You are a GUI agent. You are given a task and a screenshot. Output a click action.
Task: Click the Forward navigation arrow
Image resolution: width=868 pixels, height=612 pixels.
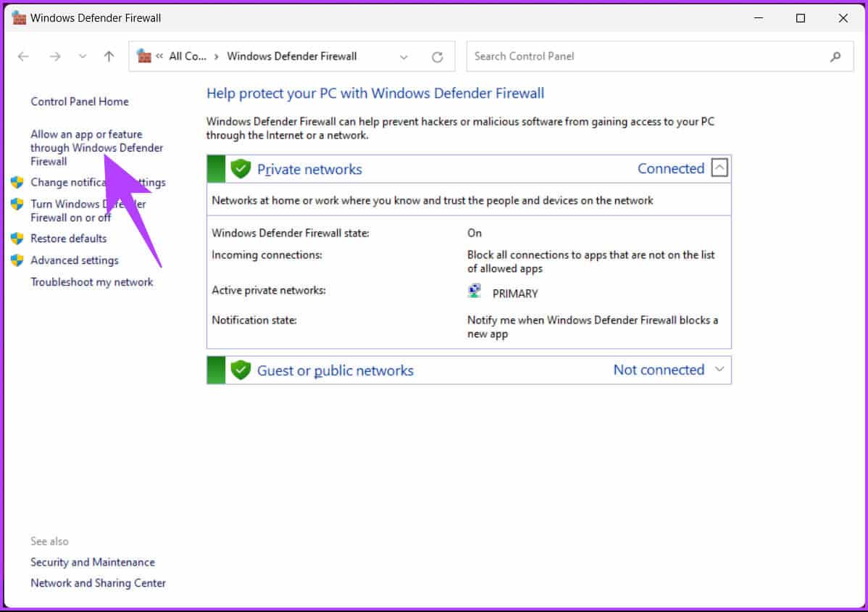(55, 57)
